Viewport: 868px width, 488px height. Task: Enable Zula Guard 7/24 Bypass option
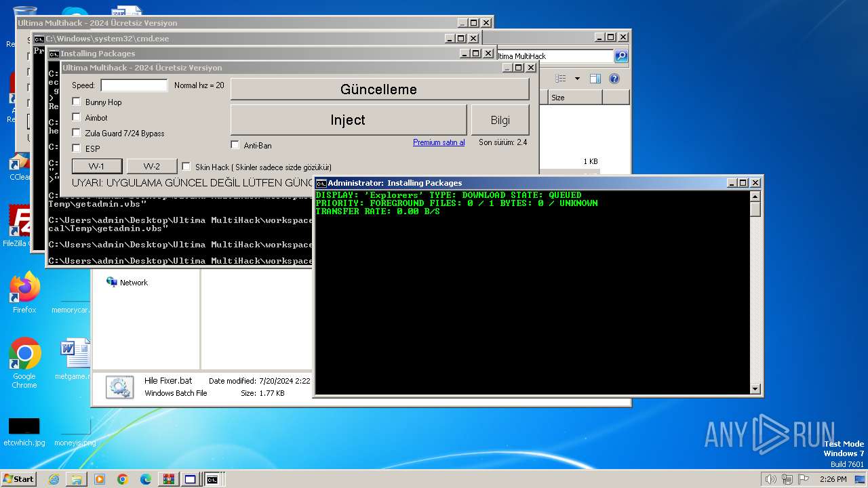[77, 134]
